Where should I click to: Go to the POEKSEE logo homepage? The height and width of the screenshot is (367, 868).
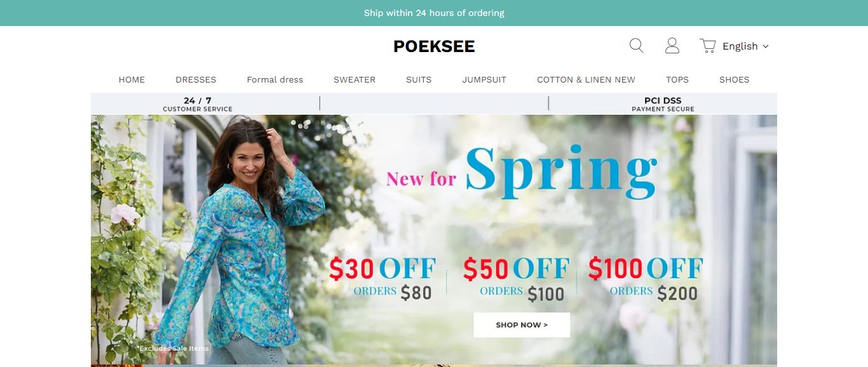(x=434, y=46)
